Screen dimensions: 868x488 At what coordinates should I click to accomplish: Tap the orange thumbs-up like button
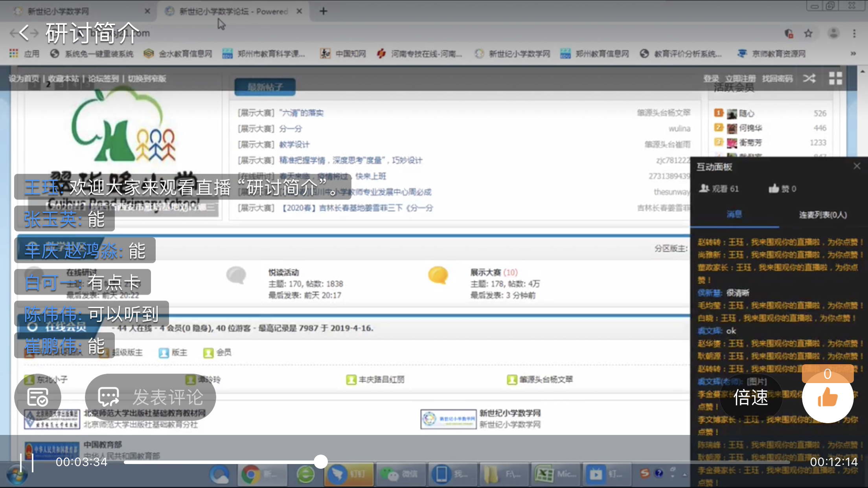(828, 398)
